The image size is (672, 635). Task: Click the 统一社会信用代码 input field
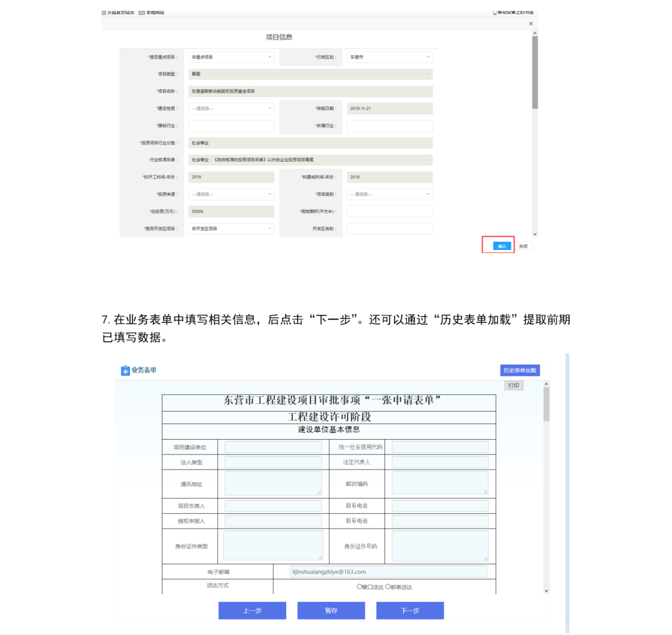440,447
